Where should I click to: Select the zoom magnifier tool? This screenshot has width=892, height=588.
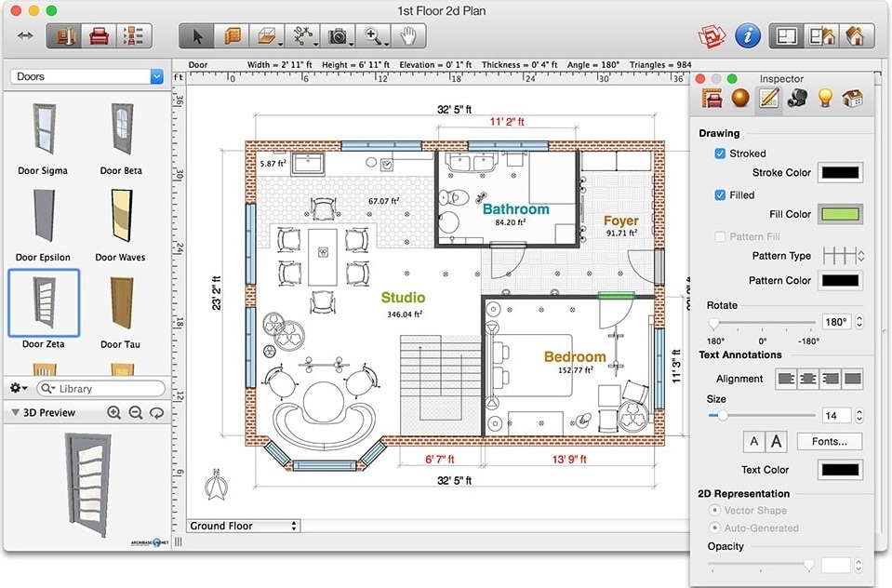pos(374,36)
